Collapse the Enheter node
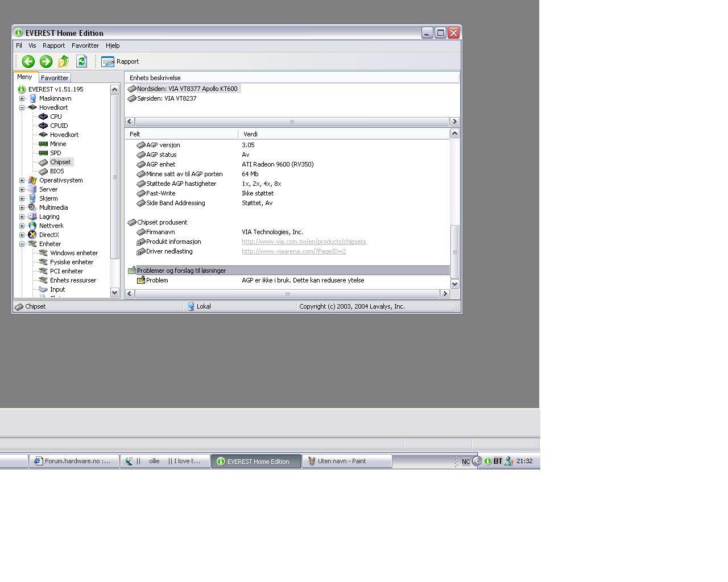 pos(22,244)
